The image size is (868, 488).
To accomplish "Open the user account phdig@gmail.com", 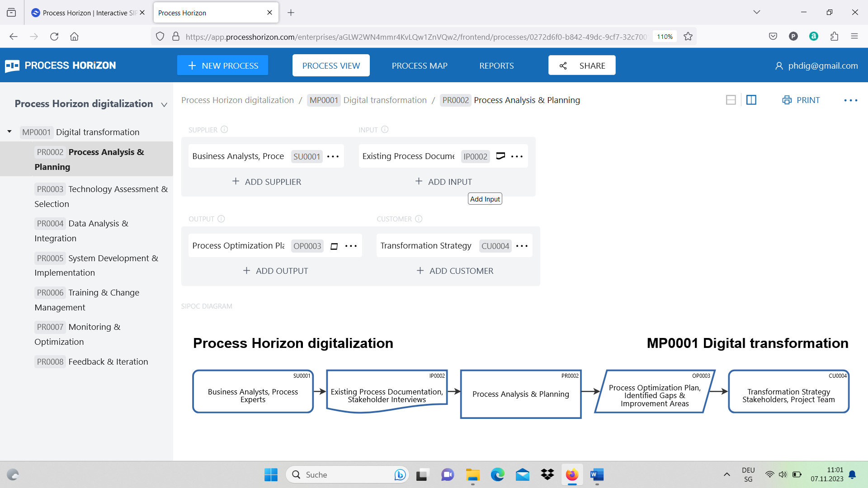I will (x=816, y=66).
